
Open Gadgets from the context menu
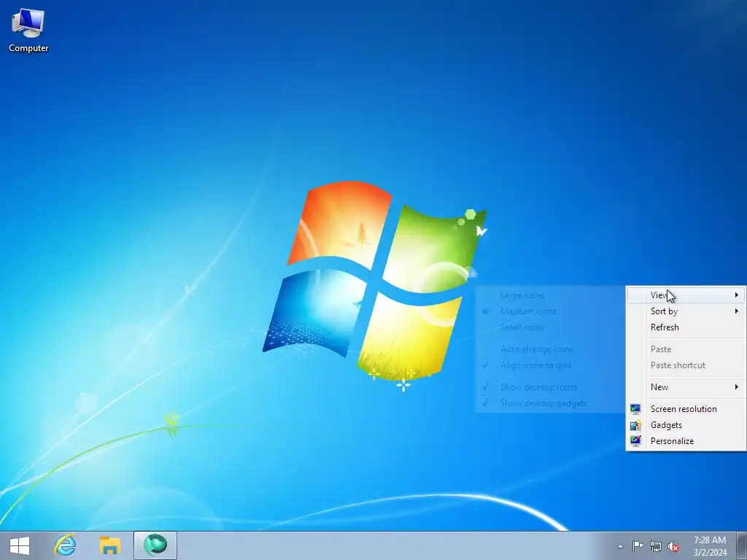point(686,425)
